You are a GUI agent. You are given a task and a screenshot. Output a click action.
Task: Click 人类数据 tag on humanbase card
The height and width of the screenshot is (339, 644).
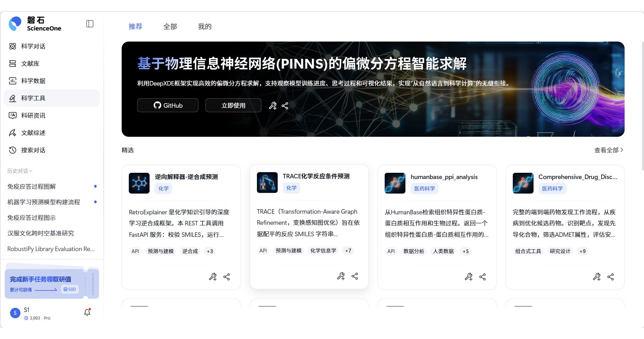coord(443,251)
